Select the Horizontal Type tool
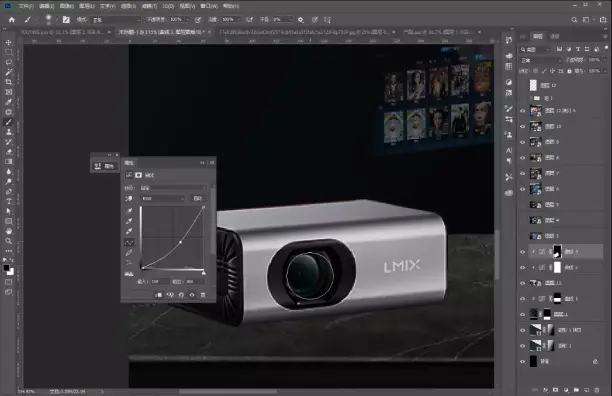The height and width of the screenshot is (396, 612). point(9,201)
